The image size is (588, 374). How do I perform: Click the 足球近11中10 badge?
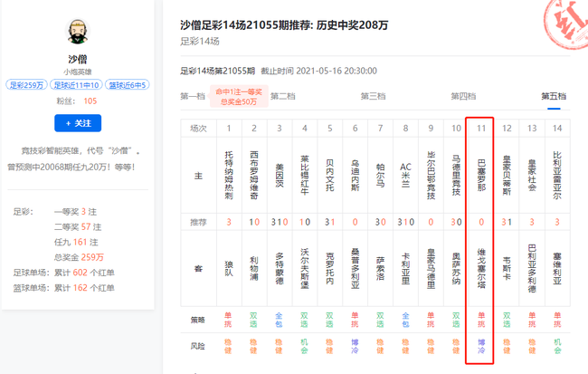pos(76,85)
